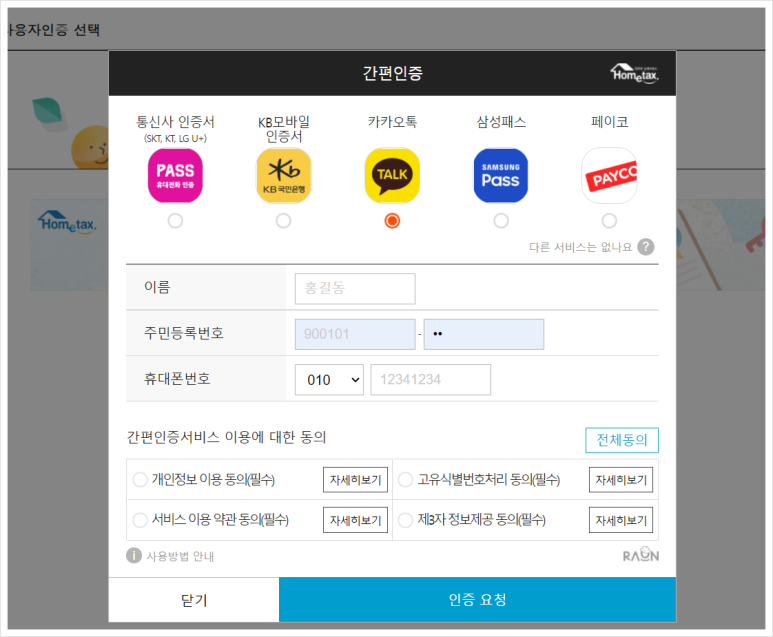
Task: Check 고유식별번호처리 동의(필수)
Action: (x=405, y=480)
